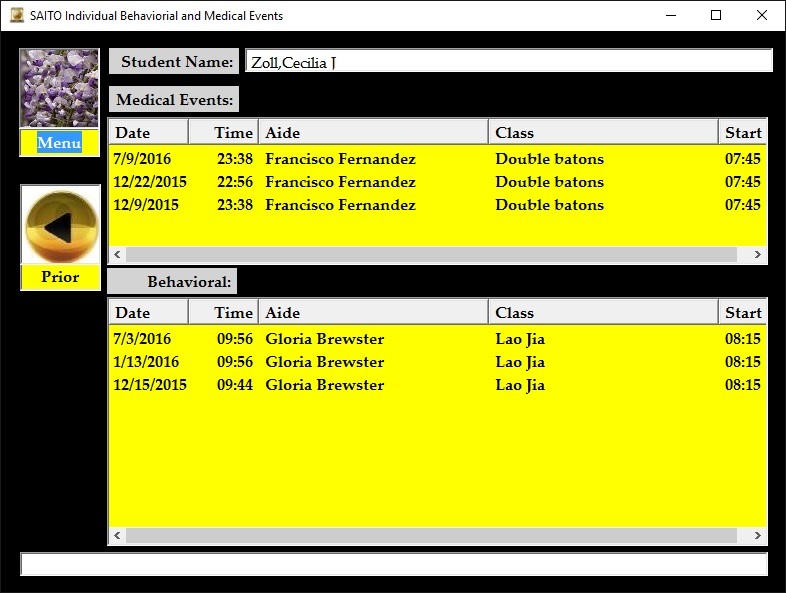Click Medical Events Class column header
Viewport: 786px width, 593px height.
click(x=602, y=132)
